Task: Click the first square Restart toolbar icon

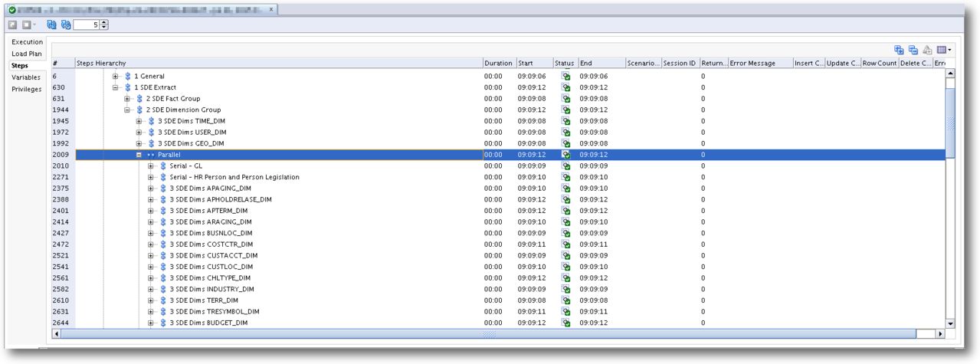Action: pos(13,25)
